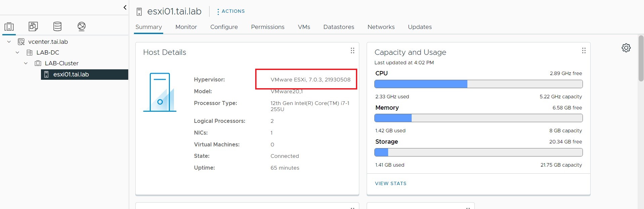Click the Last updated at 4:02 PM text
644x209 pixels.
404,63
